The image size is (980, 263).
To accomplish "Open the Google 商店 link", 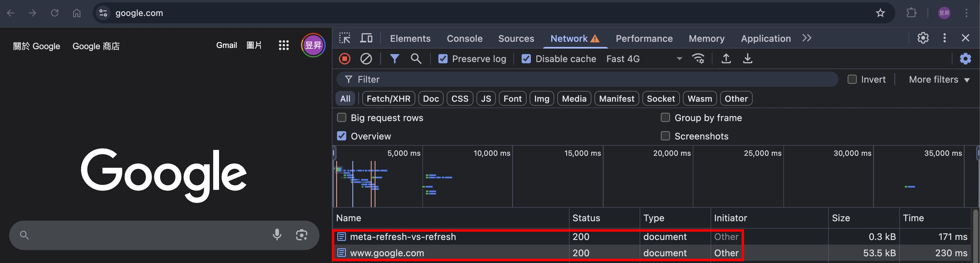I will (96, 46).
